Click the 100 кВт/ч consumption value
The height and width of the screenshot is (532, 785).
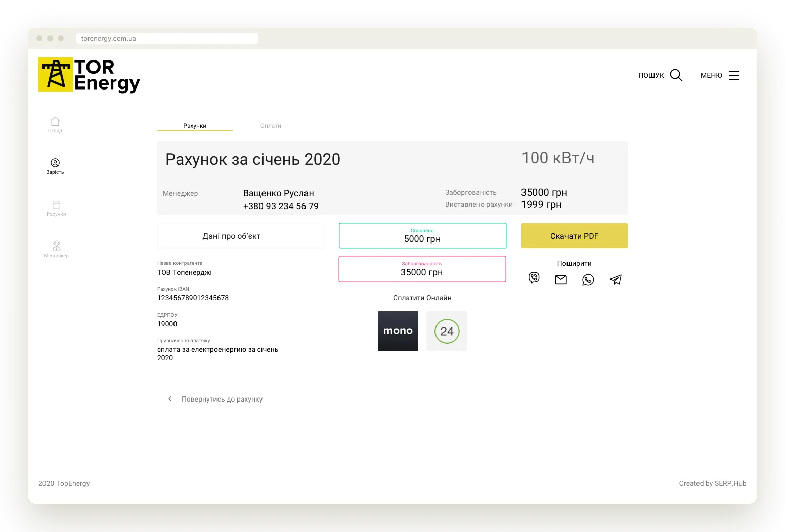pos(558,158)
